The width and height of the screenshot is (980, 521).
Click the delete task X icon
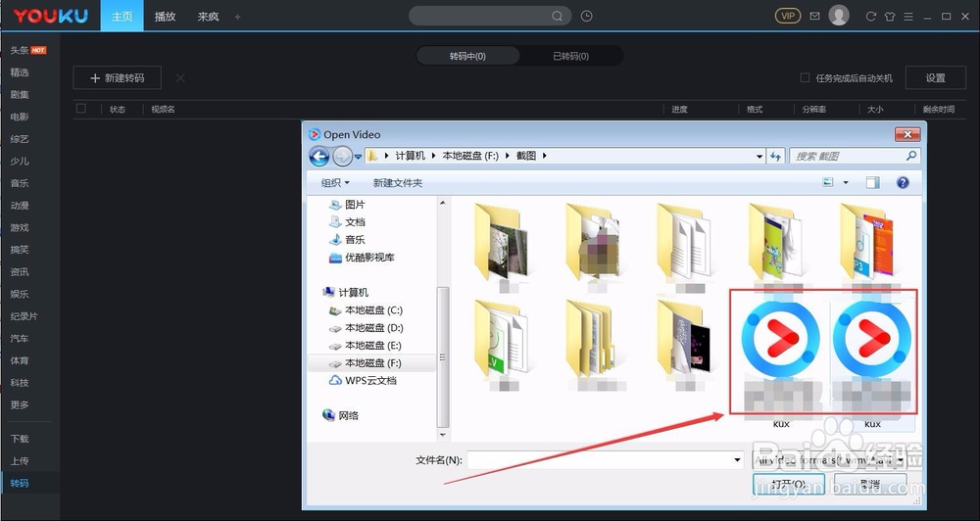pyautogui.click(x=180, y=78)
